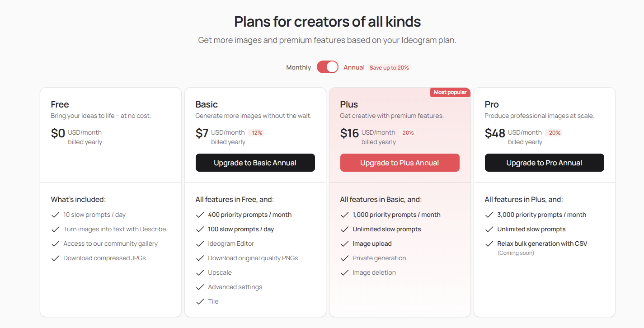Click Turn images into text with Describe
The height and width of the screenshot is (328, 644).
(115, 229)
